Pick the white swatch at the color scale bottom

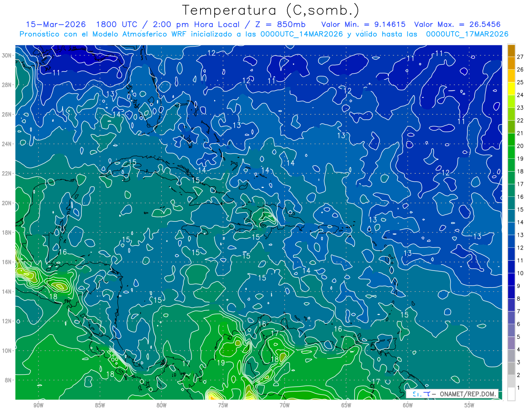511,394
